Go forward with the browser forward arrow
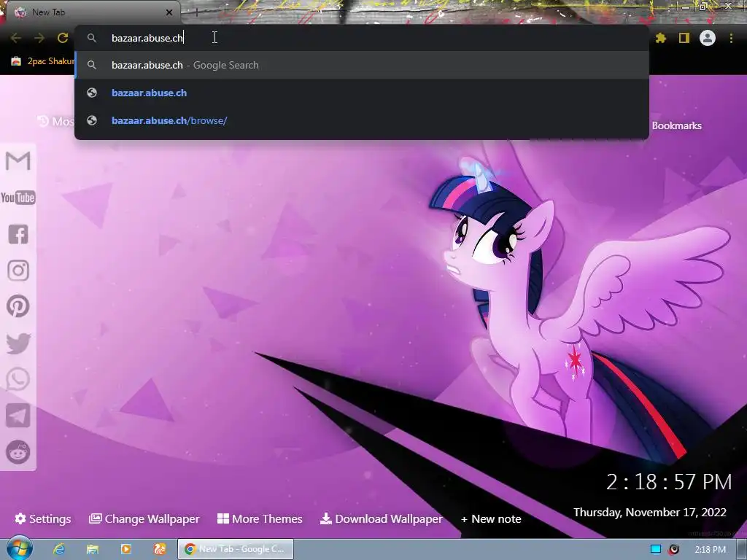Viewport: 747px width, 560px height. point(39,38)
